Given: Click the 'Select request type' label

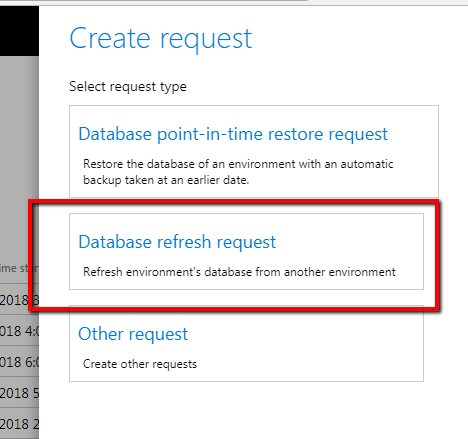Looking at the screenshot, I should coord(128,87).
